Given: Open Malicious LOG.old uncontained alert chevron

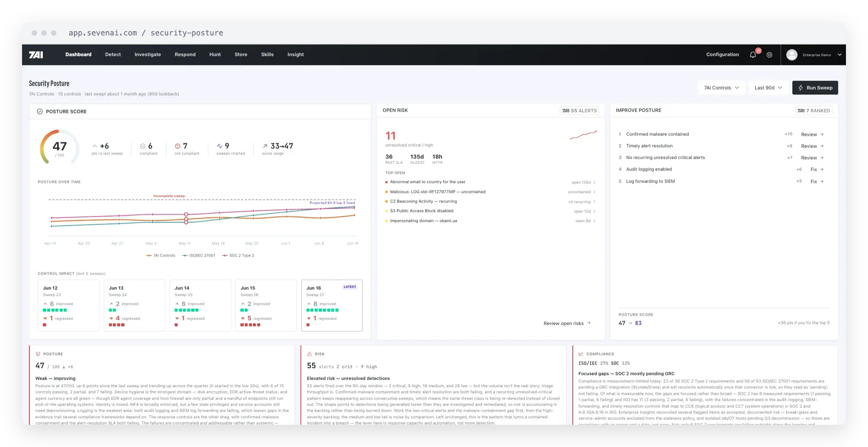Looking at the screenshot, I should [x=594, y=192].
